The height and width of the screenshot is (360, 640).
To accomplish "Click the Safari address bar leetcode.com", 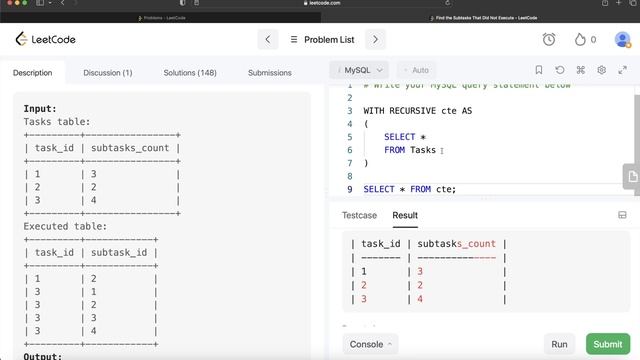I will click(x=322, y=3).
